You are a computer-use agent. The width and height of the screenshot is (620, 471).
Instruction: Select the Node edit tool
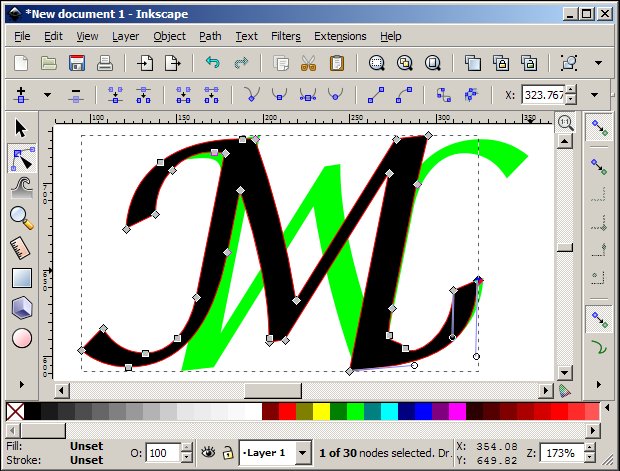22,158
